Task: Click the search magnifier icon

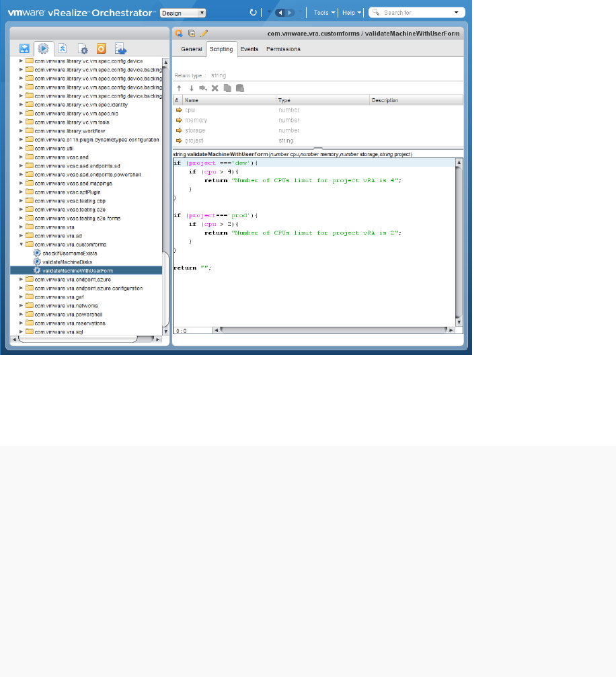Action: point(376,13)
